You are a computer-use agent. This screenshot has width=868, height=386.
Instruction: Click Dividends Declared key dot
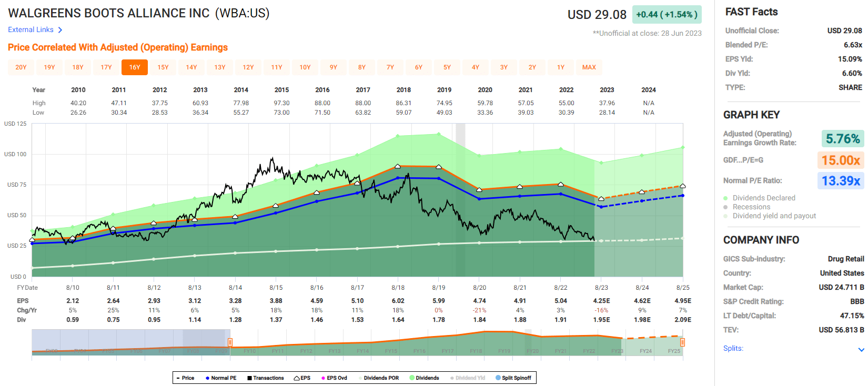pos(726,198)
